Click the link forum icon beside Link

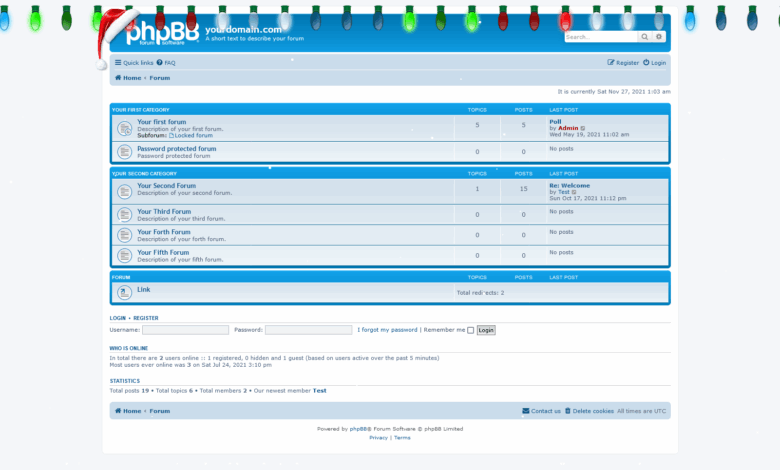(x=124, y=292)
